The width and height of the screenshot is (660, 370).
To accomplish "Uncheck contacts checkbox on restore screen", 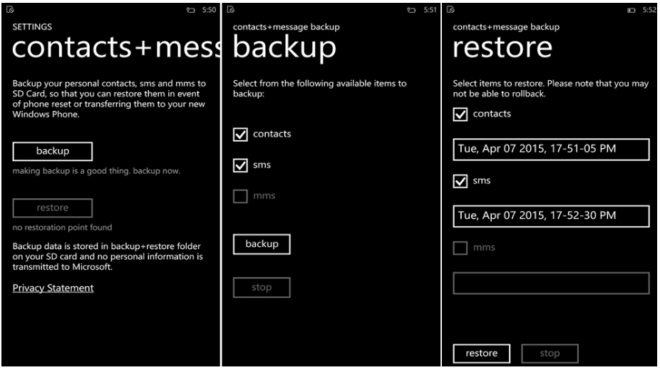I will (x=460, y=114).
